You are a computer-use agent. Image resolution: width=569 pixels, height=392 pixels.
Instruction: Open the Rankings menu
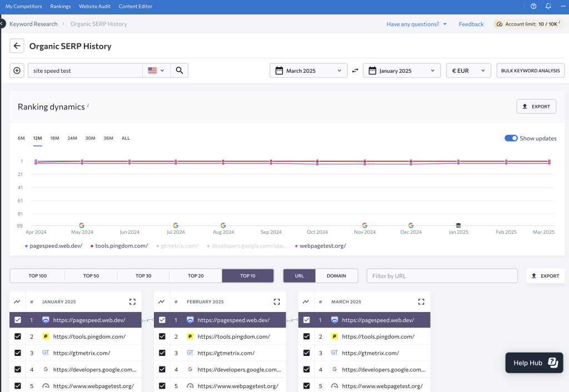(x=61, y=6)
